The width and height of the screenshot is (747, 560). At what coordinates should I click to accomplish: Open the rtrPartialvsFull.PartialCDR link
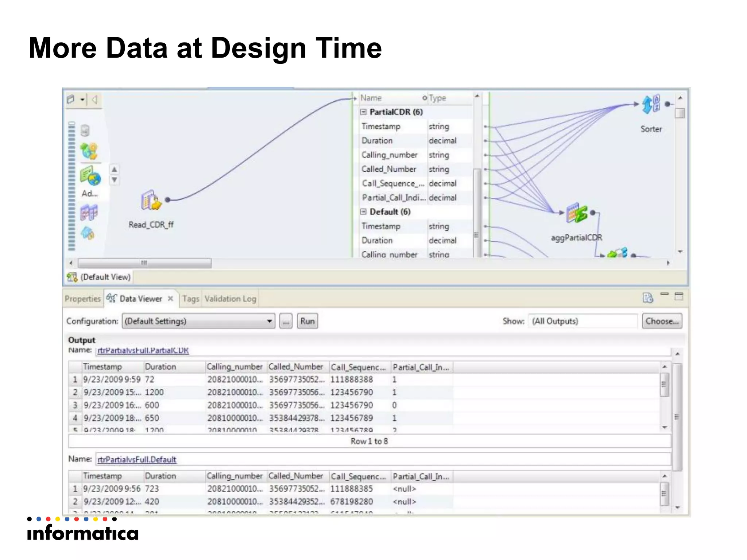[x=143, y=351]
